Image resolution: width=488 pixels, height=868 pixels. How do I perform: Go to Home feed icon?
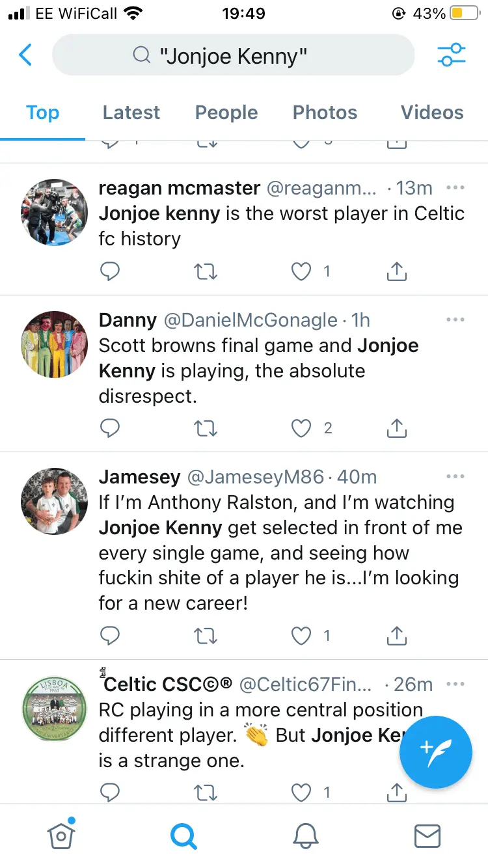coord(61,835)
